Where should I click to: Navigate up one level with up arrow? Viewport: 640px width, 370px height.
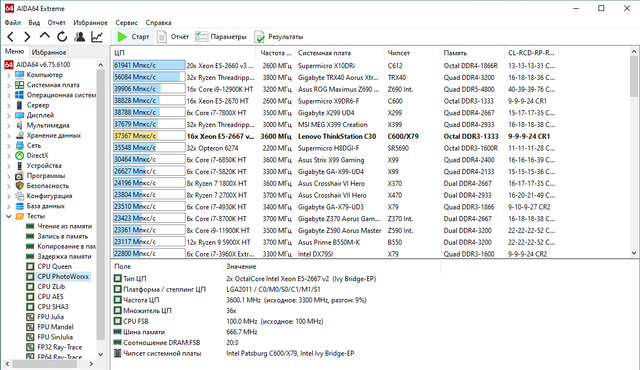click(44, 36)
